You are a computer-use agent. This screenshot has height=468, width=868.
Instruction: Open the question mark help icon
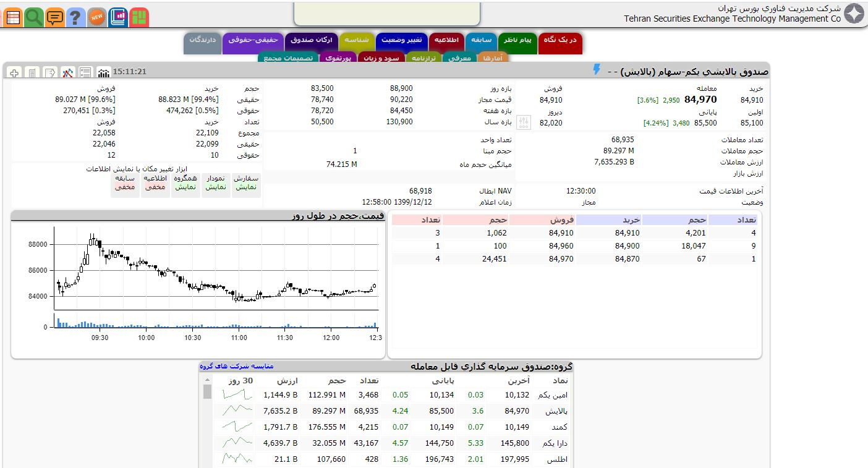tap(75, 17)
